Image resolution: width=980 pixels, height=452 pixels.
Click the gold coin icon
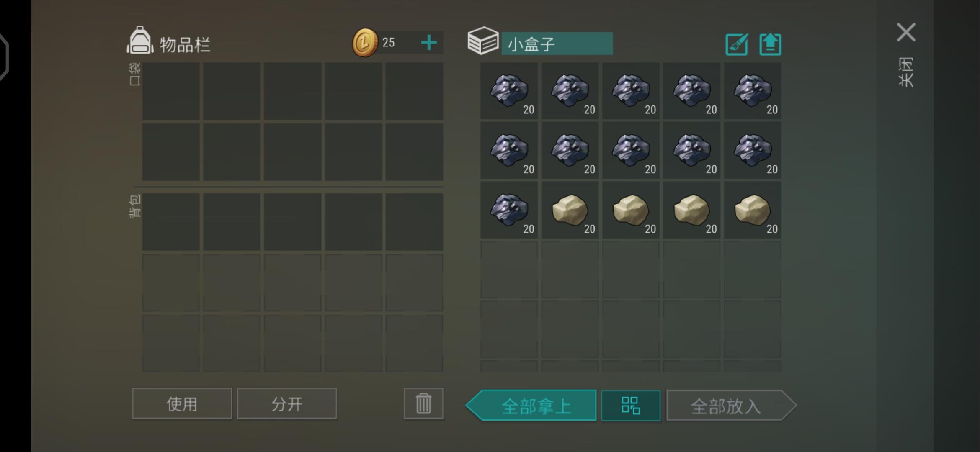click(365, 43)
